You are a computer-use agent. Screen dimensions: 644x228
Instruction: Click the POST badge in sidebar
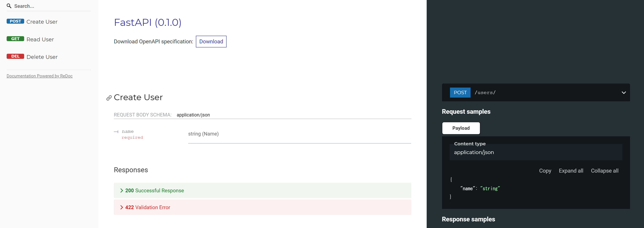click(15, 21)
